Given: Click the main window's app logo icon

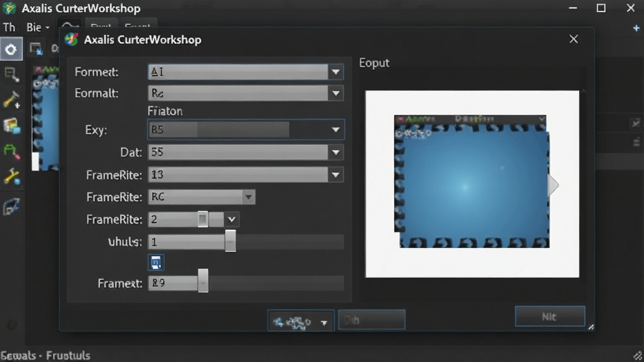Looking at the screenshot, I should 9,8.
